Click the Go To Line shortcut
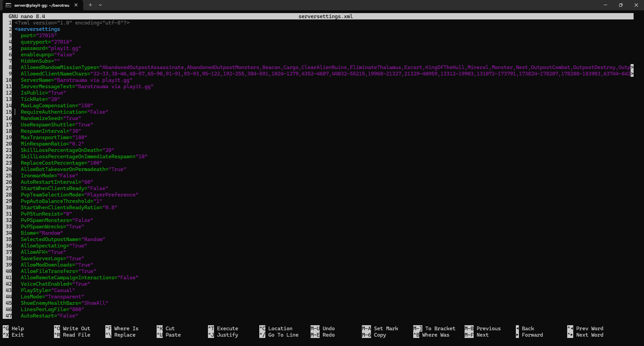The width and height of the screenshot is (644, 346). click(x=279, y=335)
